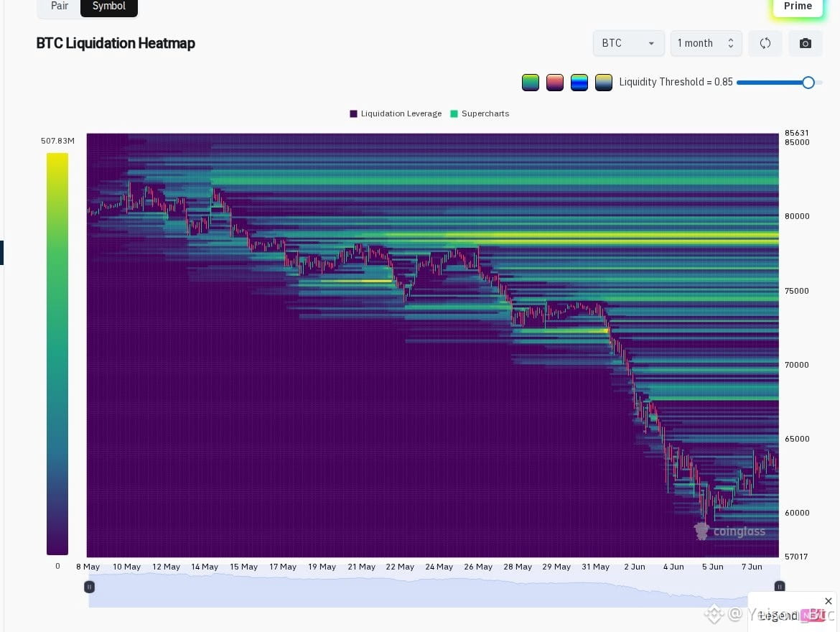This screenshot has width=840, height=632.
Task: Click the 65000 price axis label
Action: pyautogui.click(x=797, y=439)
